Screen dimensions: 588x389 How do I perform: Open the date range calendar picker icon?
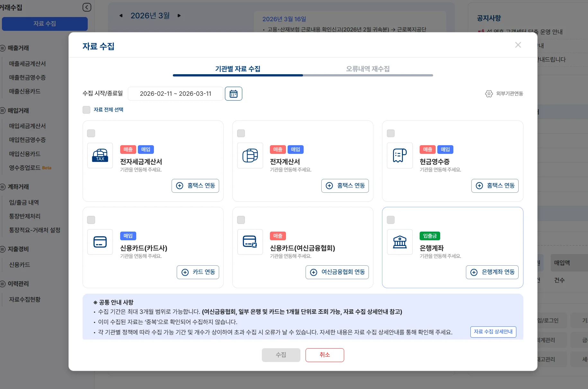234,94
